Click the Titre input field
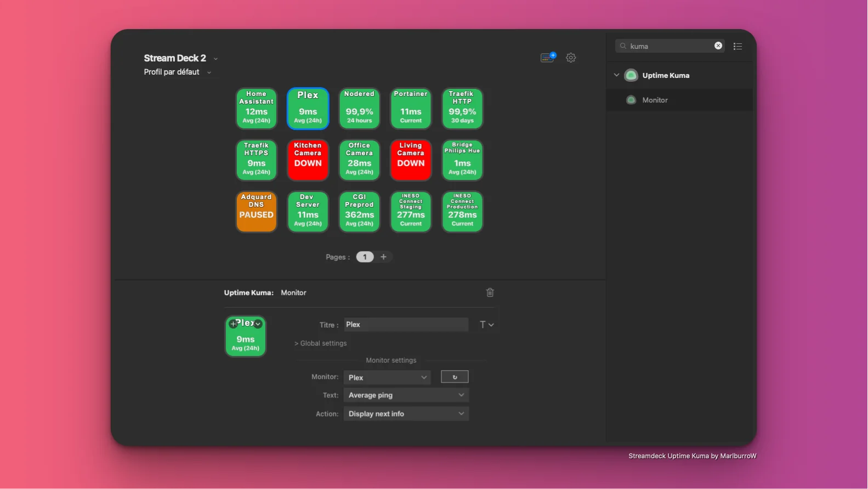The height and width of the screenshot is (489, 868). tap(406, 324)
